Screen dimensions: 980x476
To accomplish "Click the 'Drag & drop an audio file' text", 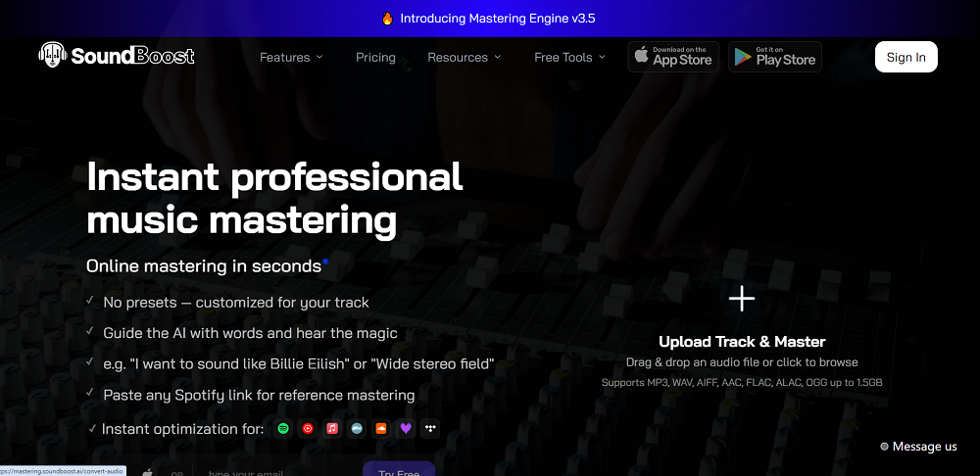I will point(742,362).
